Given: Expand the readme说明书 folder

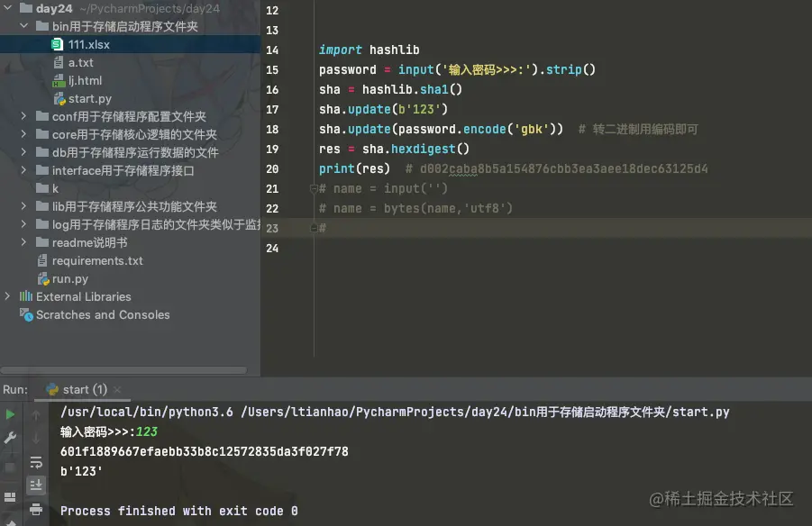Looking at the screenshot, I should [x=23, y=242].
